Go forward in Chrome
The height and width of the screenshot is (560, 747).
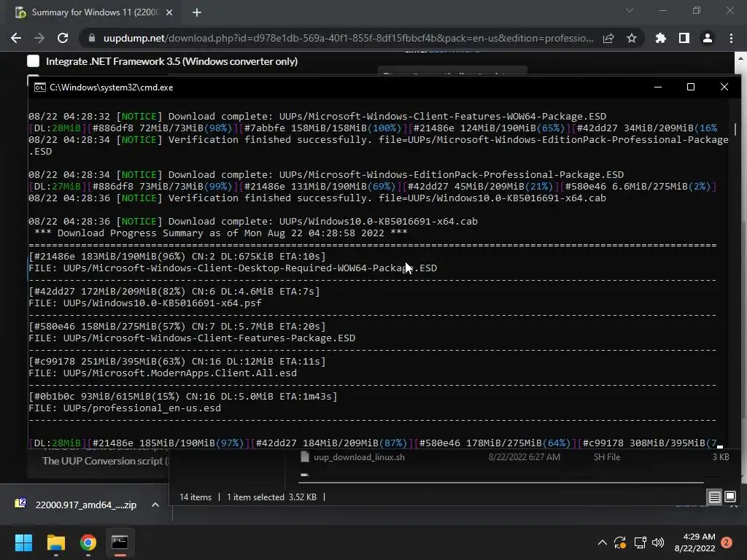[39, 38]
